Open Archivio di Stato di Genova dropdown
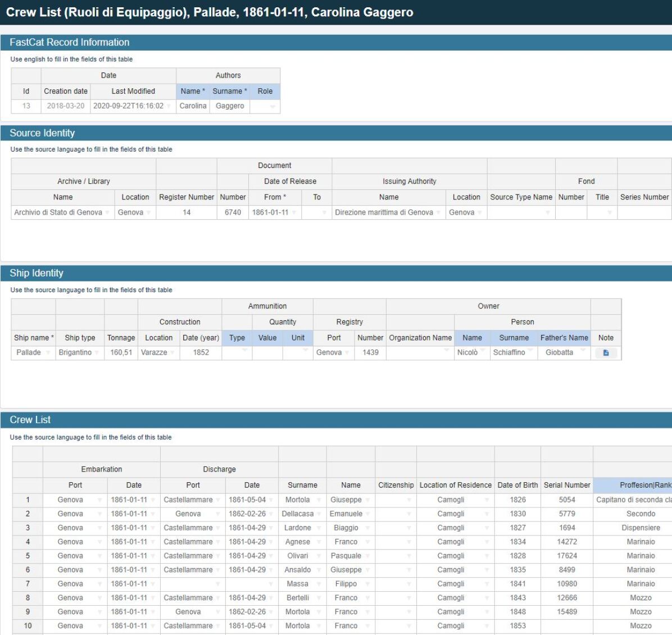The width and height of the screenshot is (672, 635). (x=107, y=212)
